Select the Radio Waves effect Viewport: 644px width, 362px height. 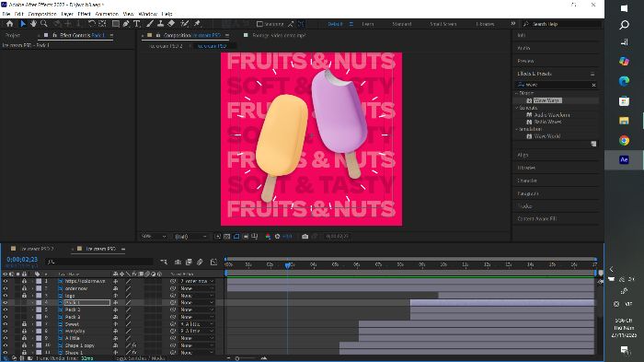pyautogui.click(x=548, y=122)
